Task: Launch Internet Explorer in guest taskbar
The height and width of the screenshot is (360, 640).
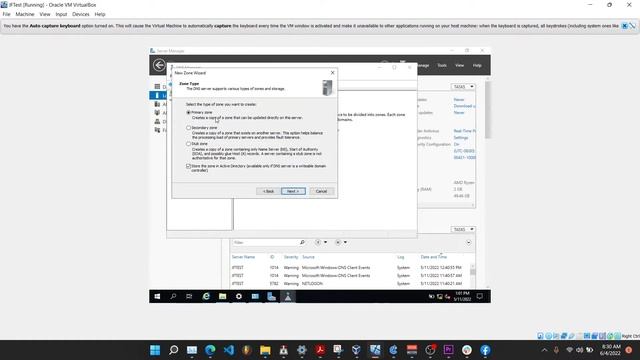Action: pyautogui.click(x=206, y=297)
